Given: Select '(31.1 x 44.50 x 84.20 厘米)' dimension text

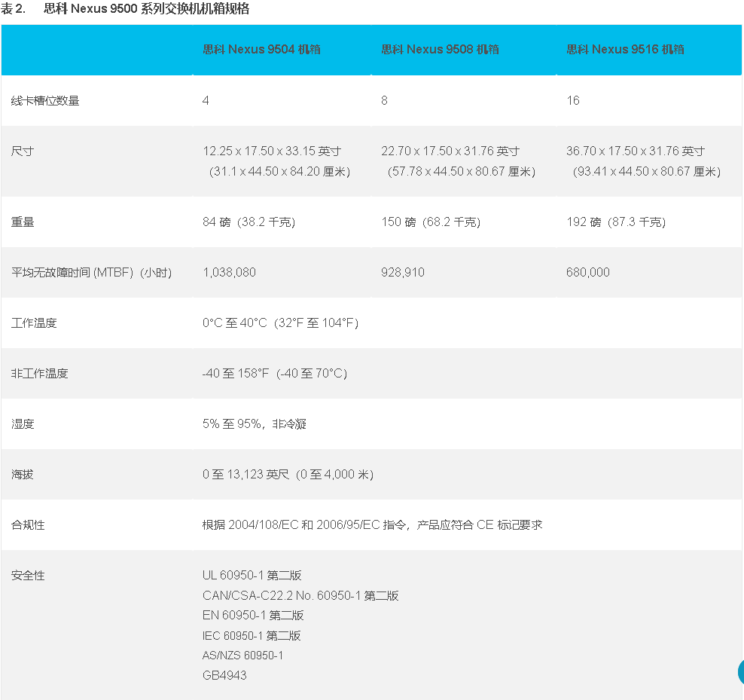Looking at the screenshot, I should coord(279,172).
